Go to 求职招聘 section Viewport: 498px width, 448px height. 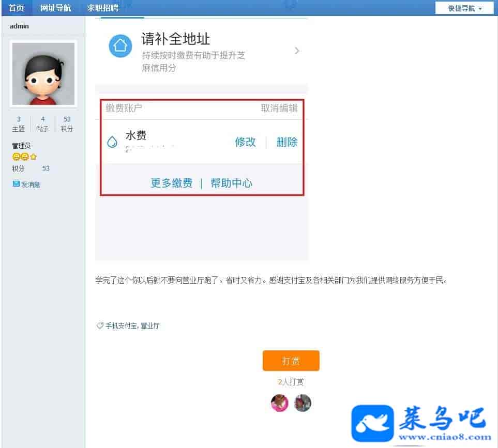pyautogui.click(x=102, y=8)
